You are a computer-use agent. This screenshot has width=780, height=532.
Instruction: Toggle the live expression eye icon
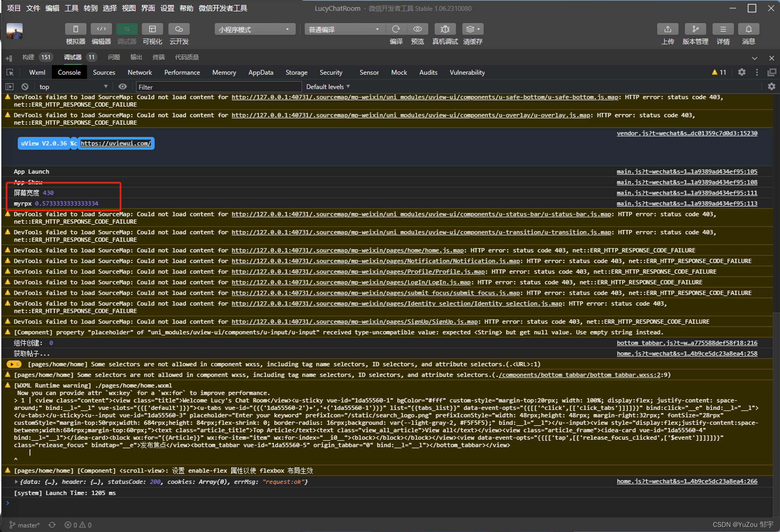point(122,87)
